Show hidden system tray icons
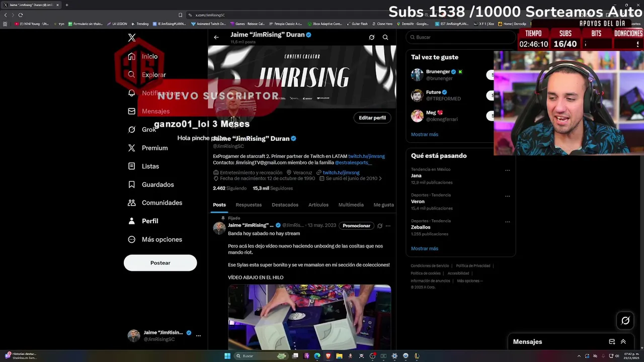This screenshot has width=644, height=362. point(579,356)
